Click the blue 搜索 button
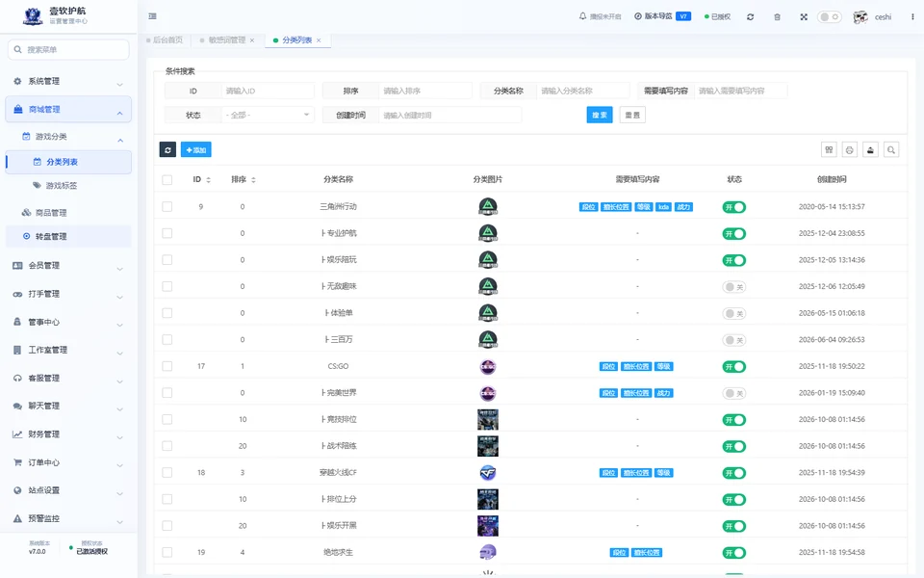The height and width of the screenshot is (578, 924). (600, 115)
